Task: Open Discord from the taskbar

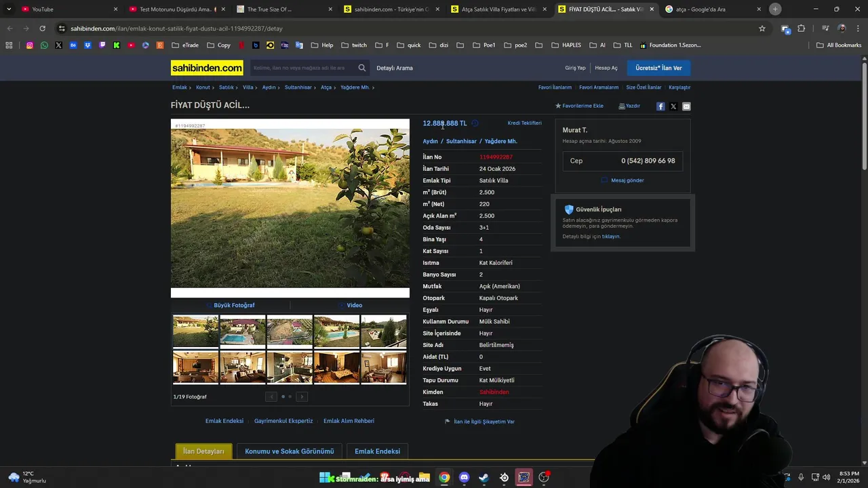Action: click(x=464, y=477)
